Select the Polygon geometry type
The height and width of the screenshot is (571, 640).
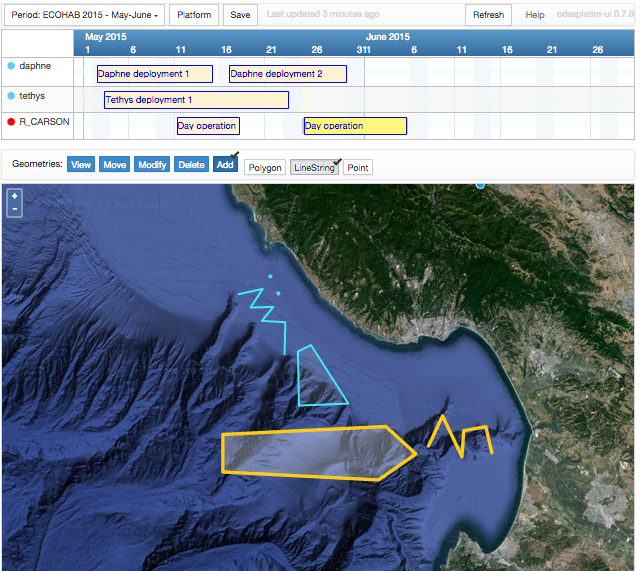[265, 167]
